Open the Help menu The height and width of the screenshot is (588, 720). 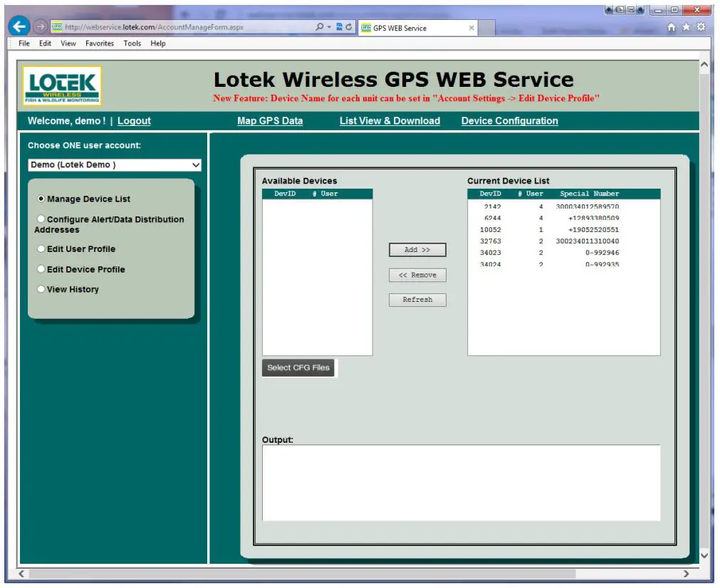[157, 43]
